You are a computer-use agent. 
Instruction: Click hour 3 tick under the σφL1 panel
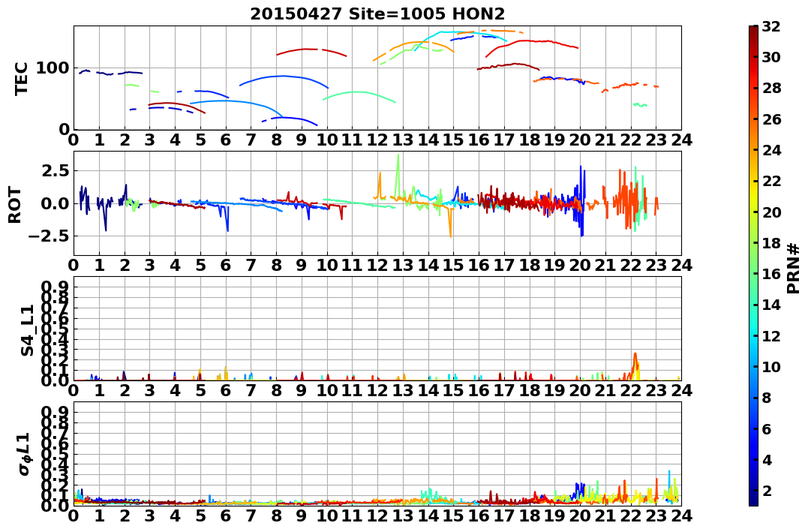click(x=149, y=515)
